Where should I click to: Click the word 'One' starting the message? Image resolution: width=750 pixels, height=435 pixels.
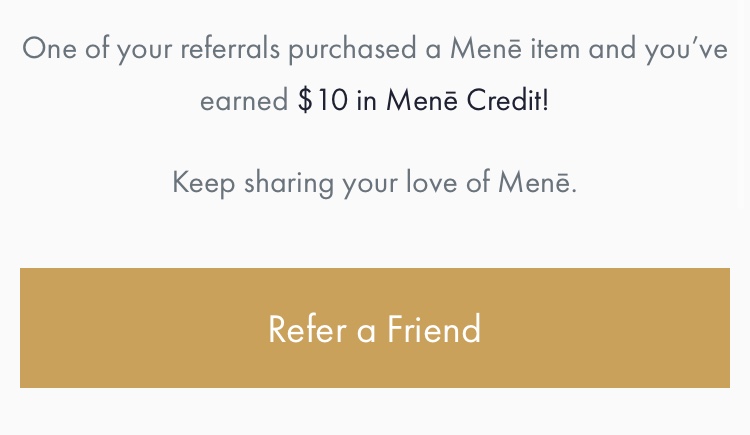[49, 49]
